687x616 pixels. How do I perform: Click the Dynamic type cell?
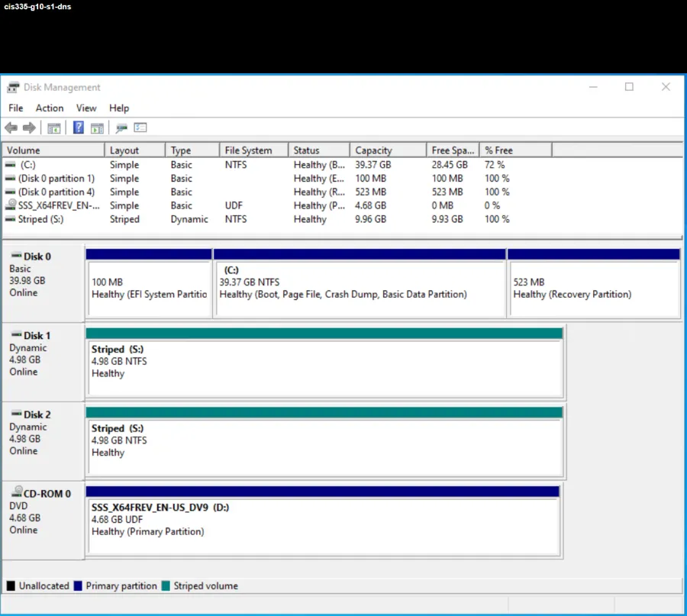click(x=189, y=219)
